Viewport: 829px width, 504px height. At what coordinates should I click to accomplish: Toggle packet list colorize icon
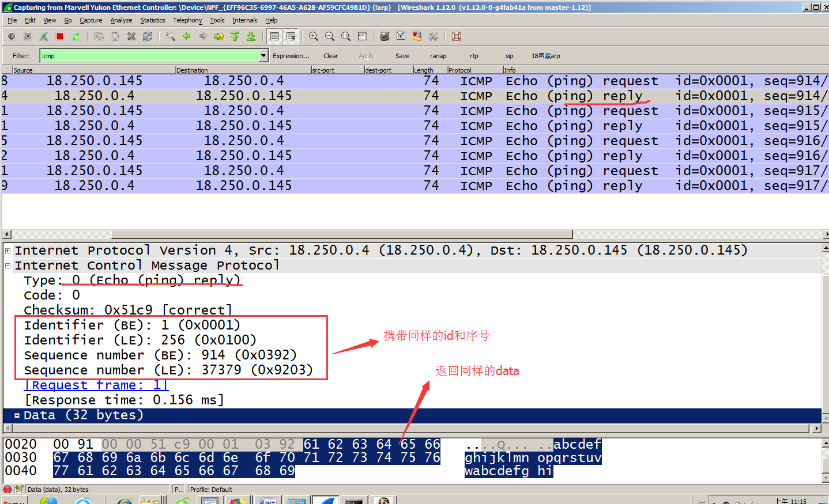(x=274, y=36)
